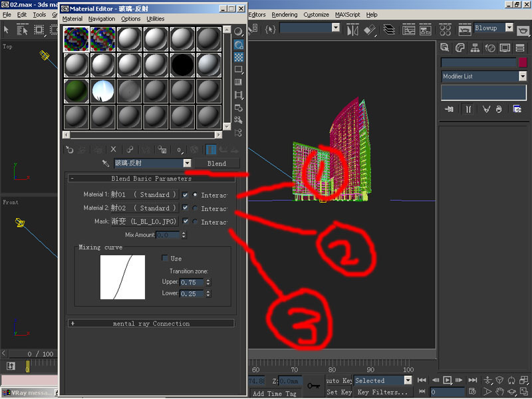Click Select by Material icon
Screen dimensions: 532x399
pos(239,120)
